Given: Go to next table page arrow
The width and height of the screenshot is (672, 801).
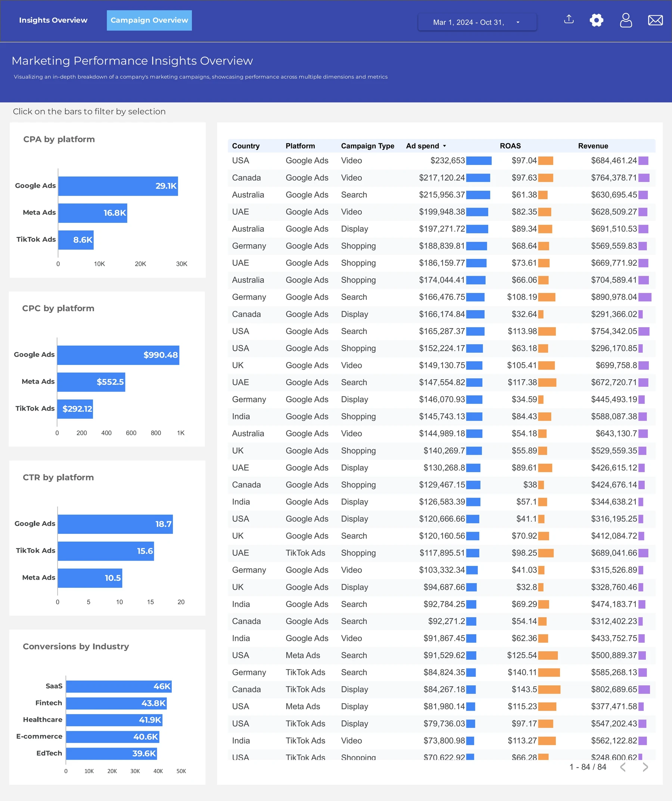Looking at the screenshot, I should (645, 767).
